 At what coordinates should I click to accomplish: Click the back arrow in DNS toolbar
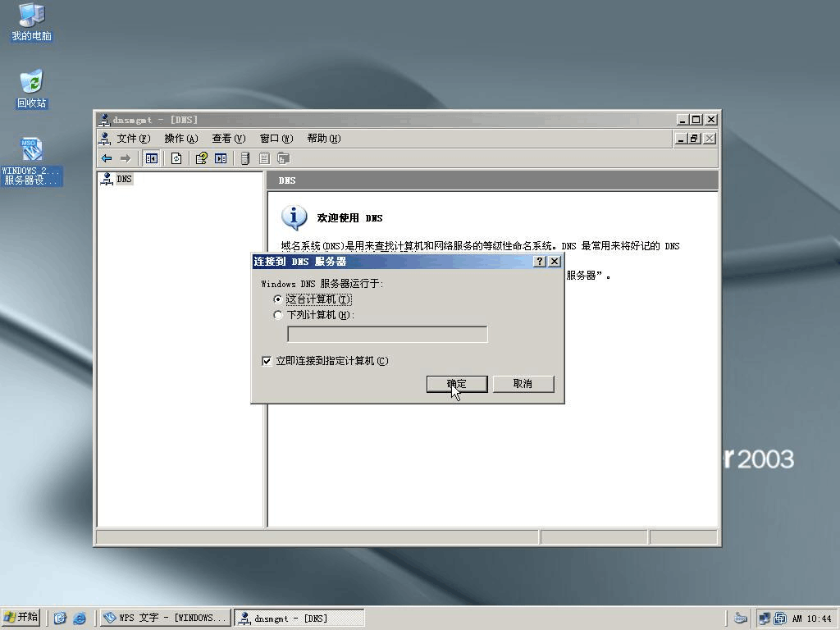click(107, 158)
